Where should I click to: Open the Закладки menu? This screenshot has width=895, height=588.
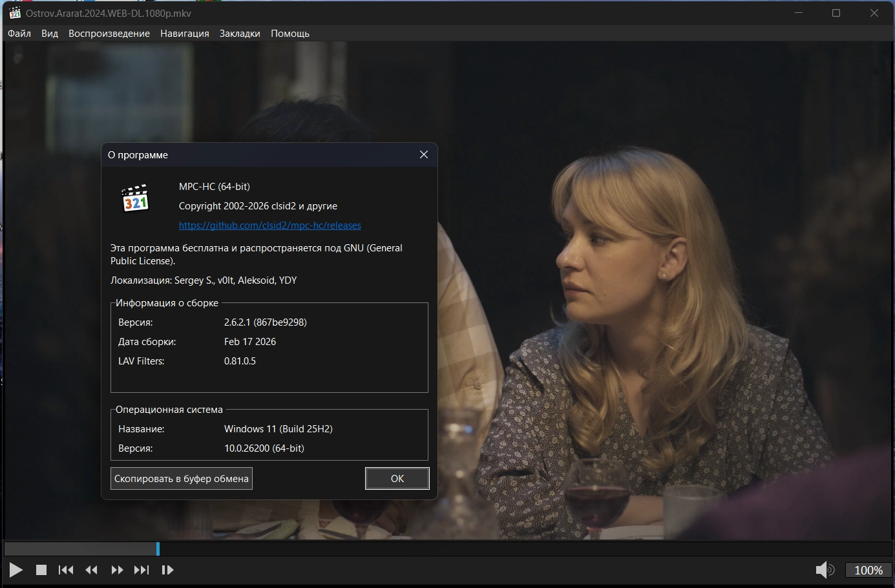(240, 34)
